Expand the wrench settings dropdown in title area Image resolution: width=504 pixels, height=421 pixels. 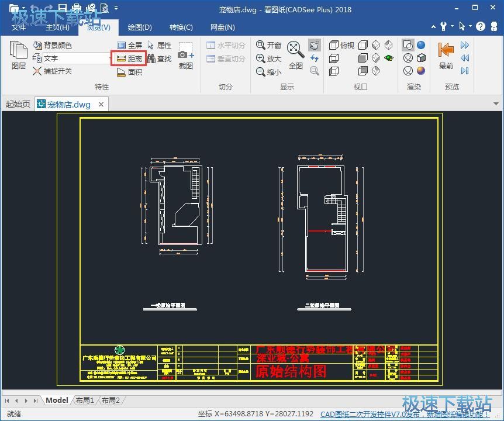(x=451, y=26)
